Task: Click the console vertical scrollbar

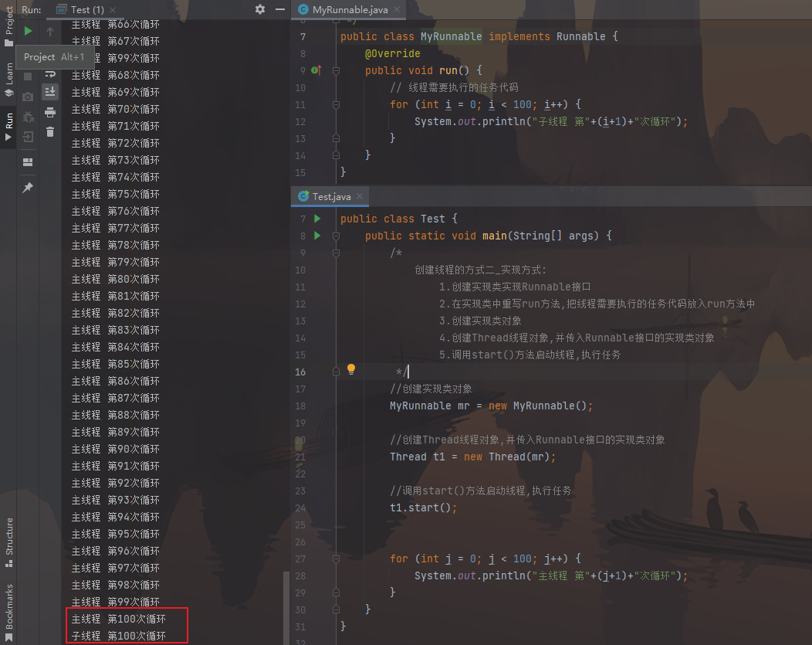Action: click(286, 606)
